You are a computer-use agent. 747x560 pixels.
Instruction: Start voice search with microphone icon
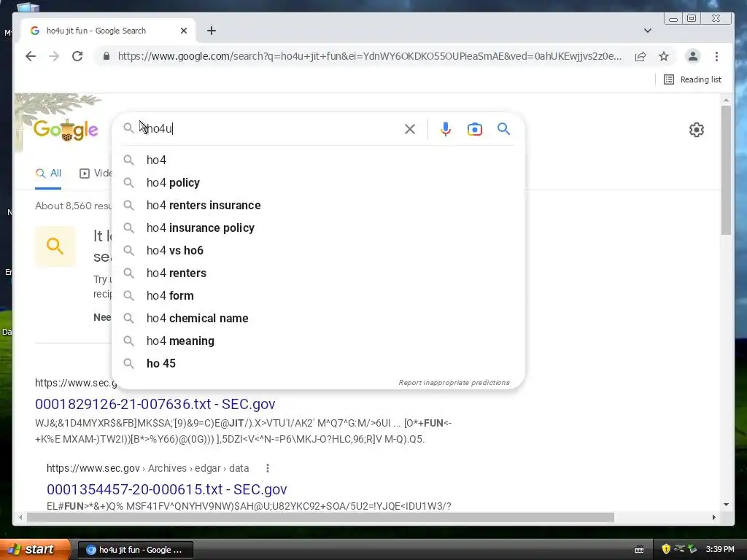(x=446, y=129)
